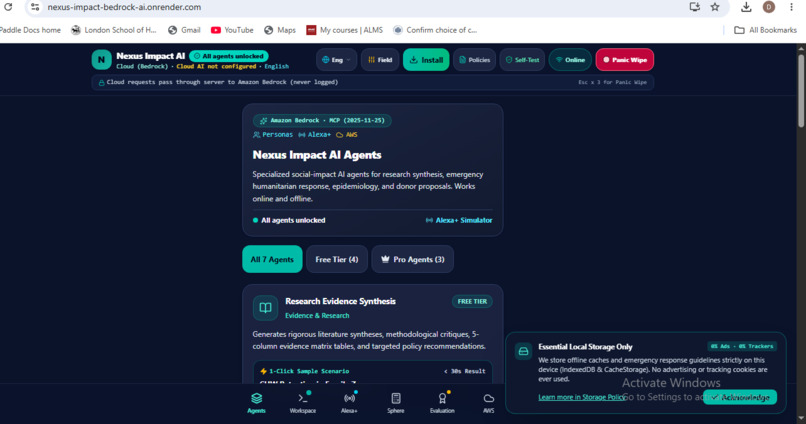Image resolution: width=806 pixels, height=424 pixels.
Task: Open the 'London School of H...' bookmark
Action: tap(114, 30)
